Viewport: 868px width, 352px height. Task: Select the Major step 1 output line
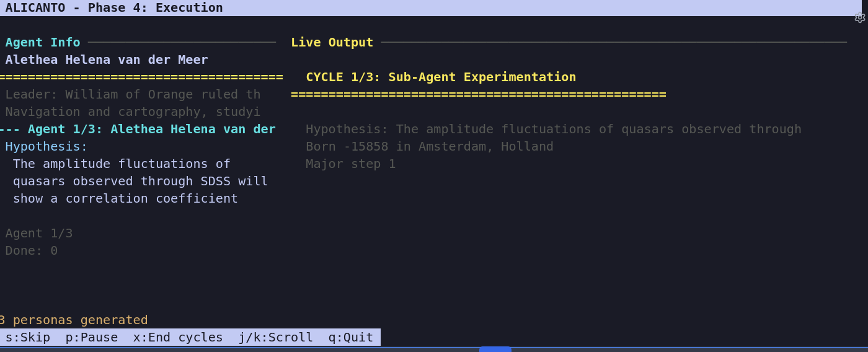pyautogui.click(x=350, y=164)
